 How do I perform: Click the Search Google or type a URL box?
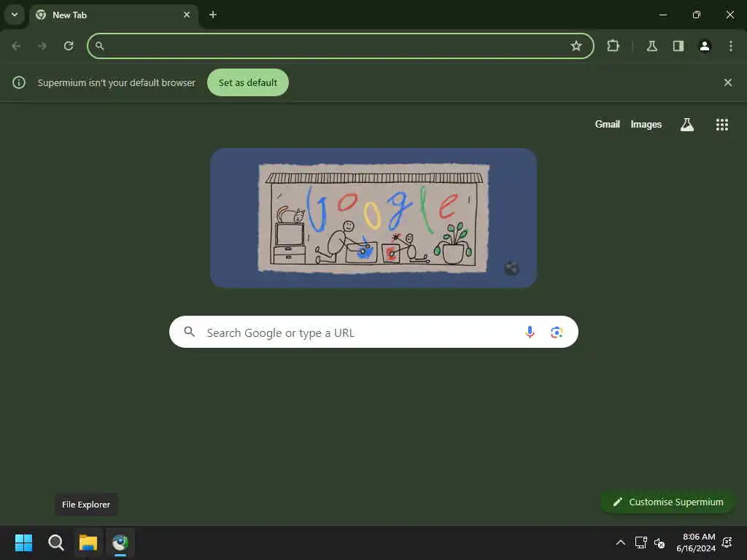coord(373,332)
